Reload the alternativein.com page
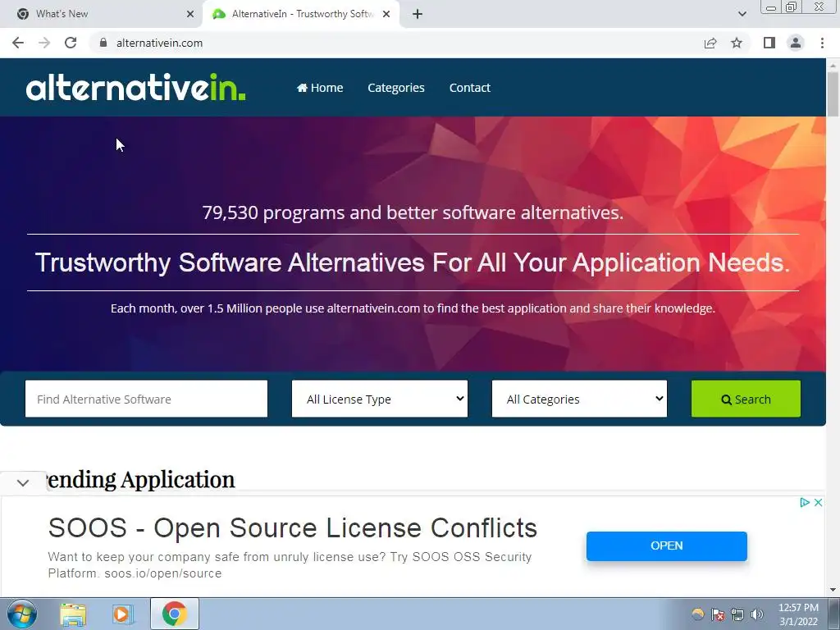The height and width of the screenshot is (630, 840). click(71, 43)
